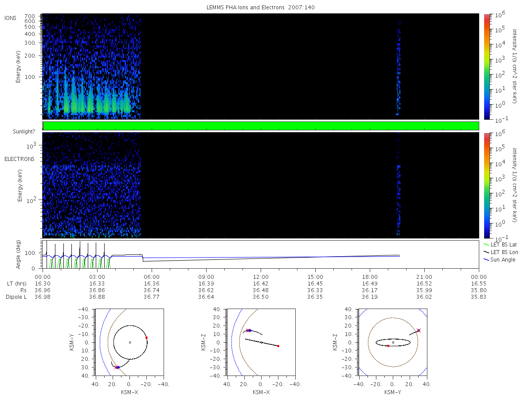Select the LT value 16.55
The image size is (532, 399).
479,283
